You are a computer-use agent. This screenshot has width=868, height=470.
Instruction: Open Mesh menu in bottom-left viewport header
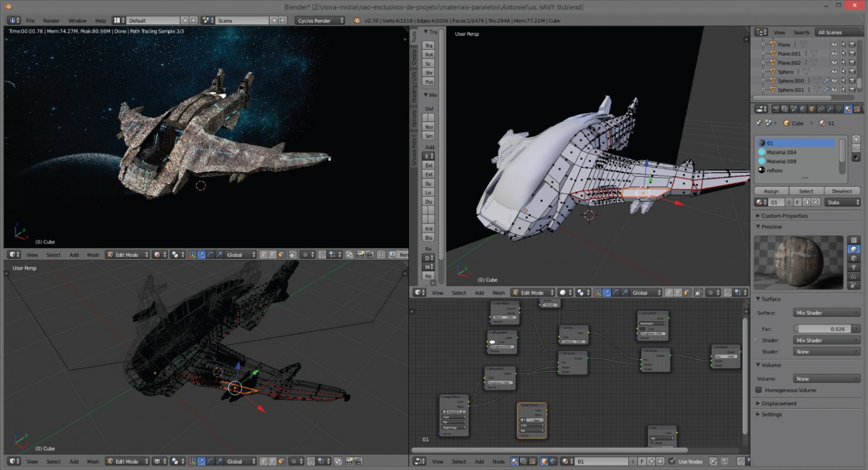93,461
